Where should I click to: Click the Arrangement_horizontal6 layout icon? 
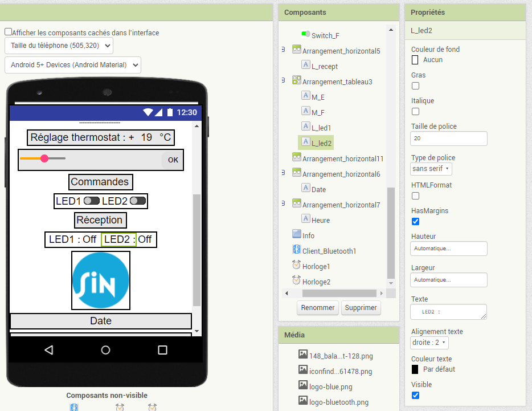297,172
